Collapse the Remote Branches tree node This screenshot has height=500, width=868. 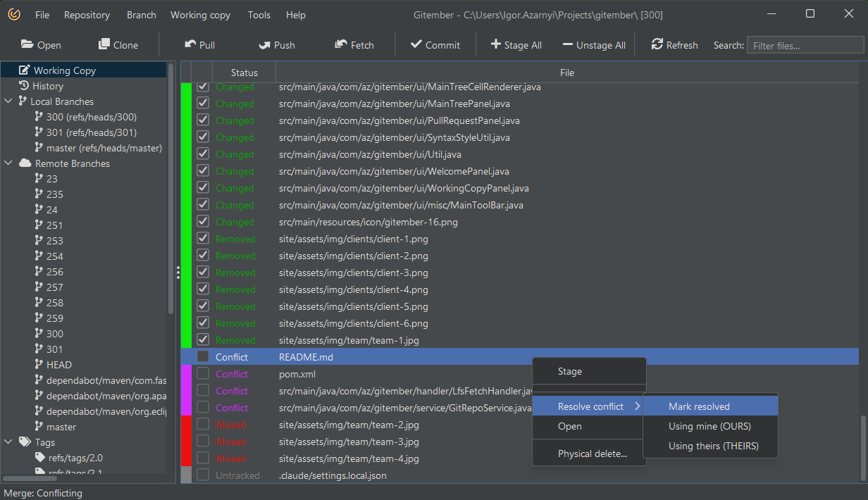click(8, 163)
